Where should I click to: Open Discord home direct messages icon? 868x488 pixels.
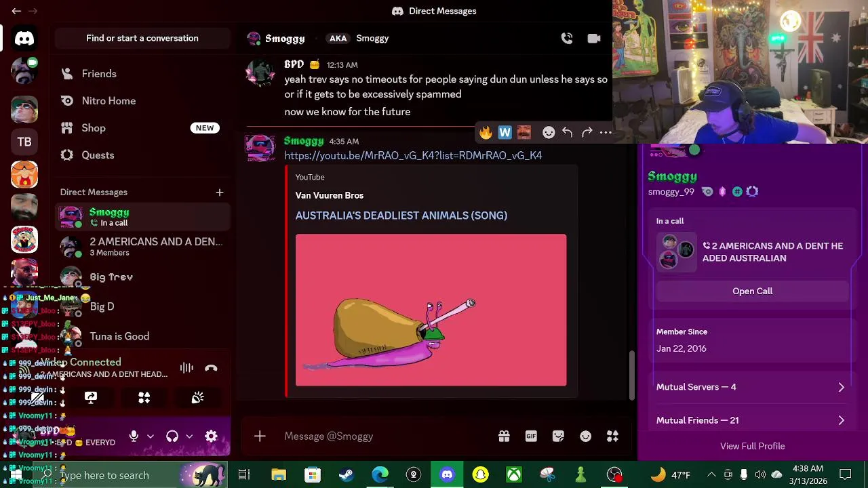pyautogui.click(x=24, y=39)
